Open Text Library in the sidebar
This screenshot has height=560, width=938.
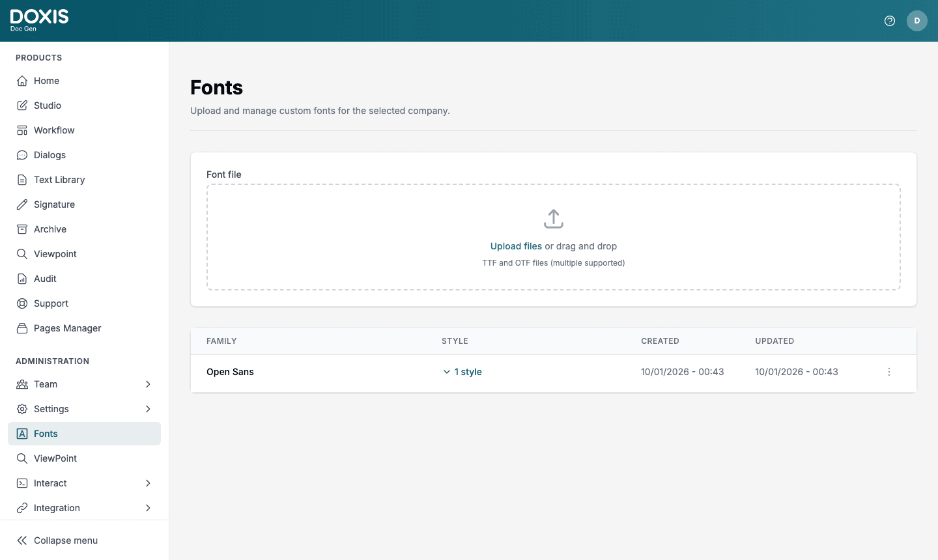click(x=85, y=180)
